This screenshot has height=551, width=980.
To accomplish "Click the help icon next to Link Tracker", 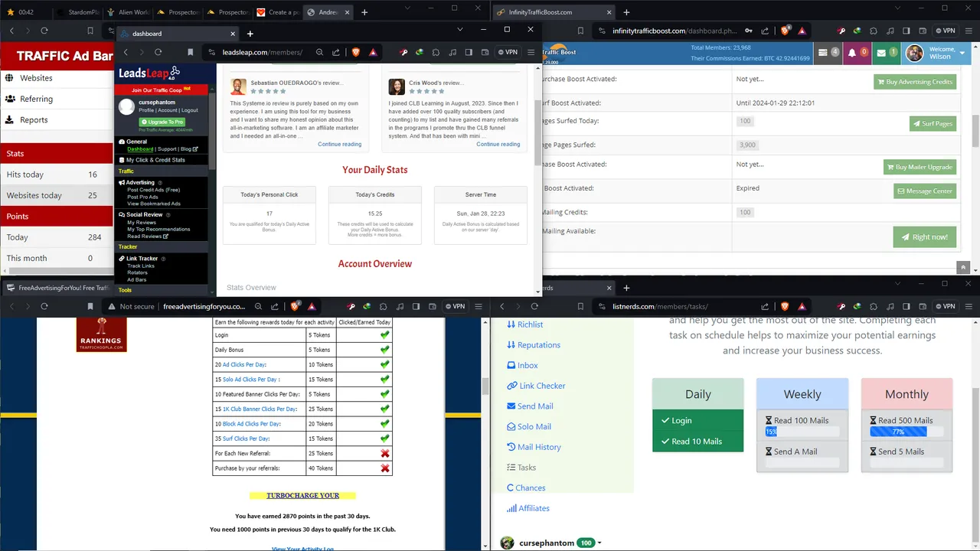I will (164, 259).
